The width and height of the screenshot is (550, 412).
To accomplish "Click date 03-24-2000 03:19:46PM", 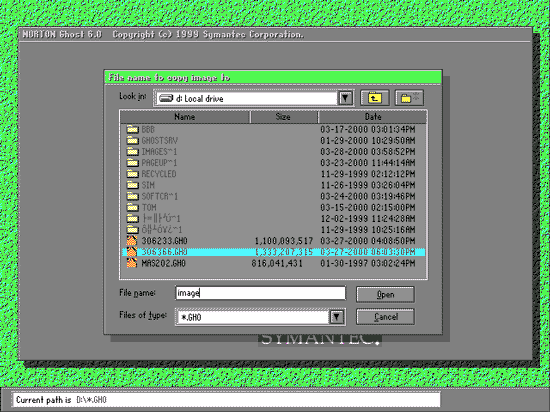I will point(368,196).
